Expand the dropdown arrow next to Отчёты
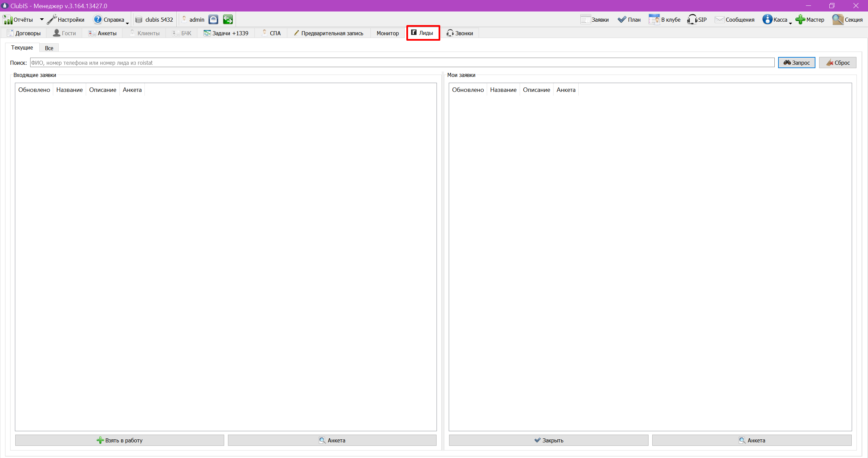 [42, 20]
